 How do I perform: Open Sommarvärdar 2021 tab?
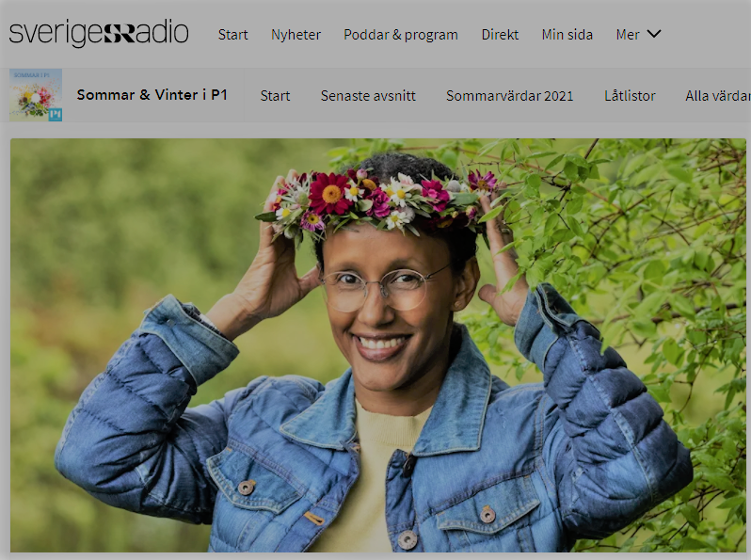click(x=510, y=96)
